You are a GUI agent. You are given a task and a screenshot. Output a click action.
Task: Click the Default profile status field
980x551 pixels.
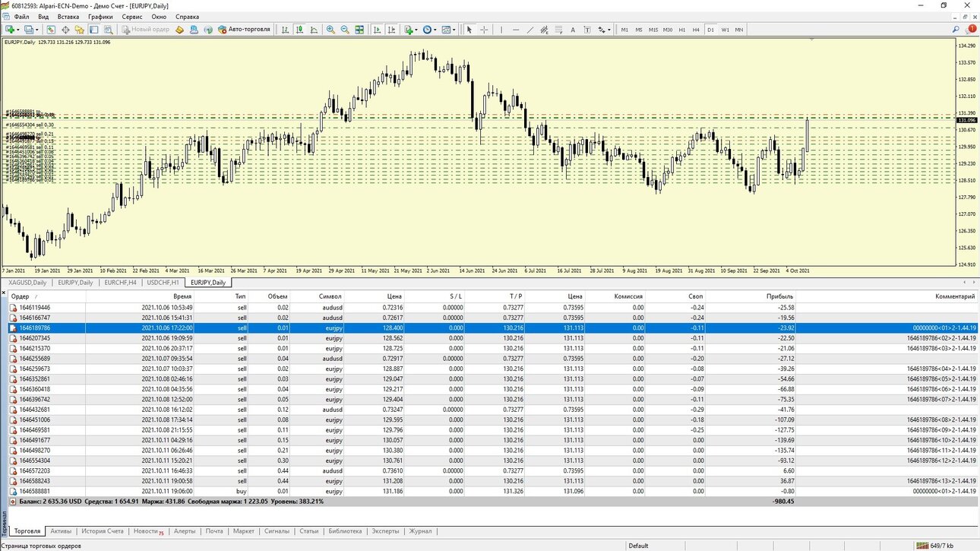click(x=638, y=546)
